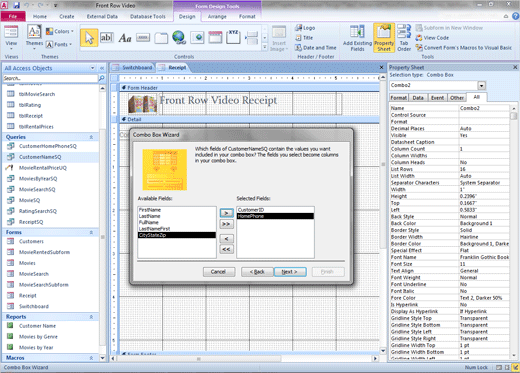The image size is (520, 373).
Task: Switch to External Data tab
Action: pyautogui.click(x=102, y=16)
